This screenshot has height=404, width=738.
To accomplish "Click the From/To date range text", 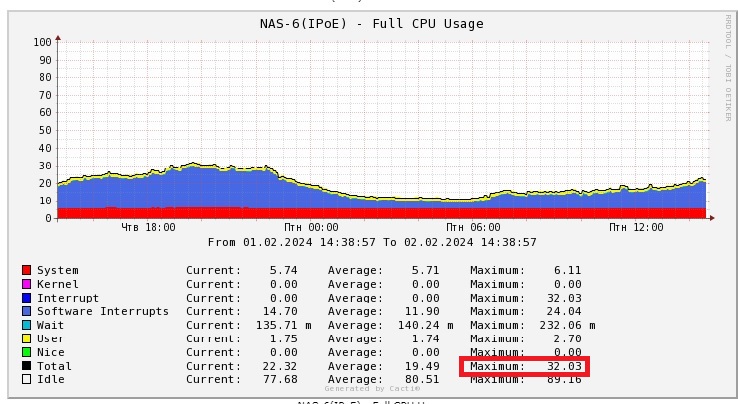I will click(372, 242).
